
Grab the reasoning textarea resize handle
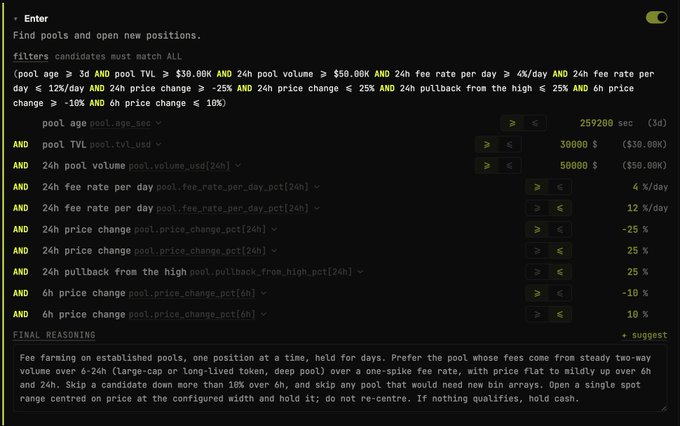tap(664, 408)
